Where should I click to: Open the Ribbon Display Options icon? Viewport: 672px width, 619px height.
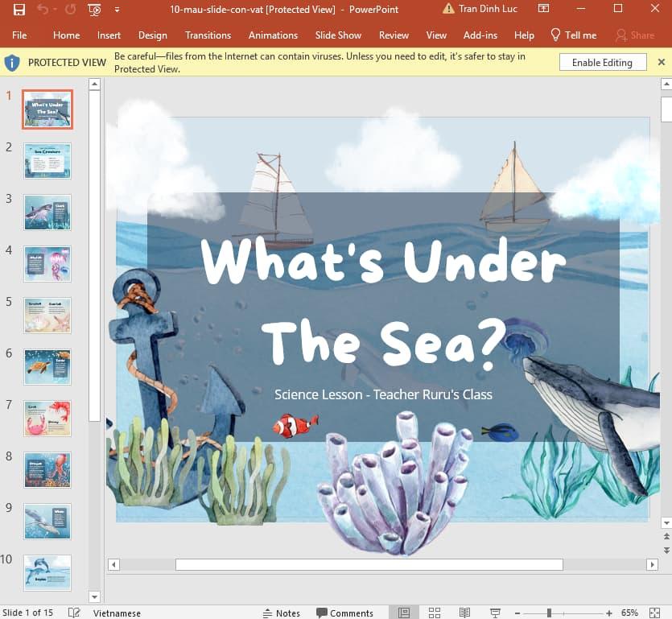pyautogui.click(x=543, y=9)
